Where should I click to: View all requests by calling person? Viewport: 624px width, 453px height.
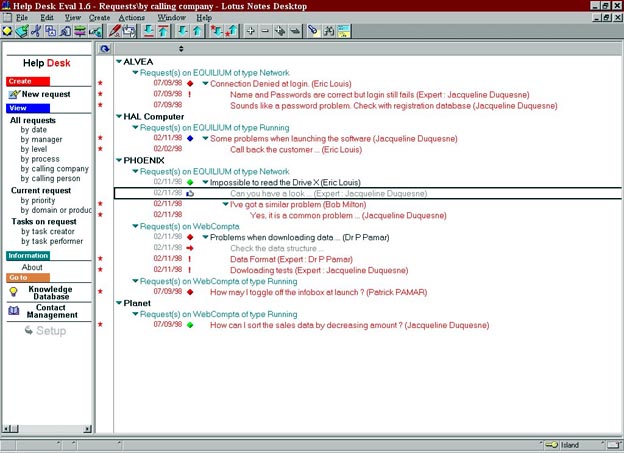(x=51, y=178)
